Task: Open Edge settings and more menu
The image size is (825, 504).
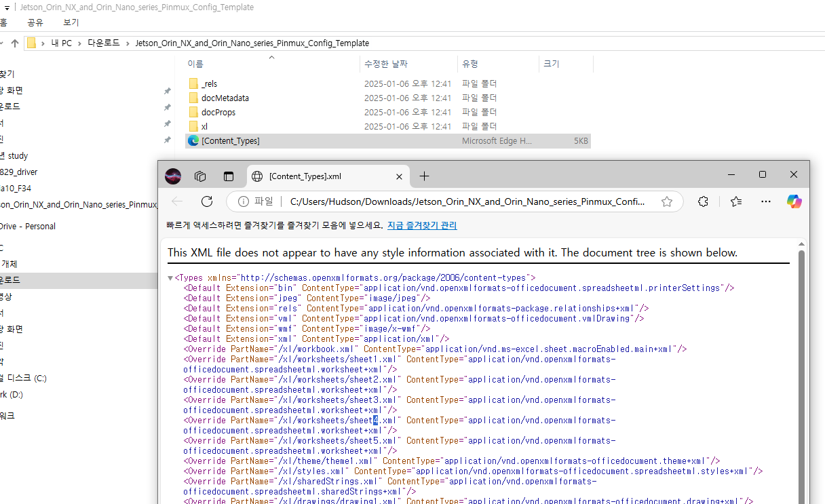Action: [766, 201]
